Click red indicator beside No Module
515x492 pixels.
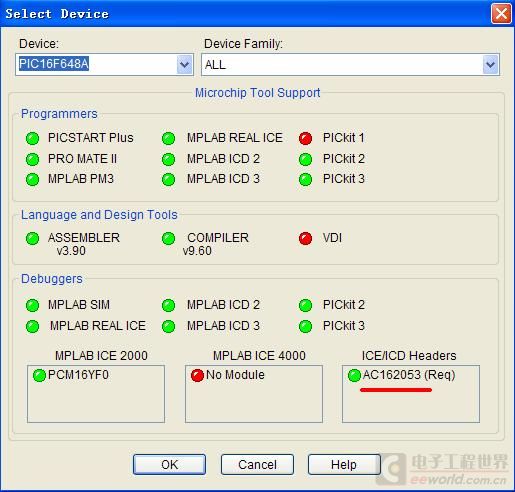(x=197, y=375)
